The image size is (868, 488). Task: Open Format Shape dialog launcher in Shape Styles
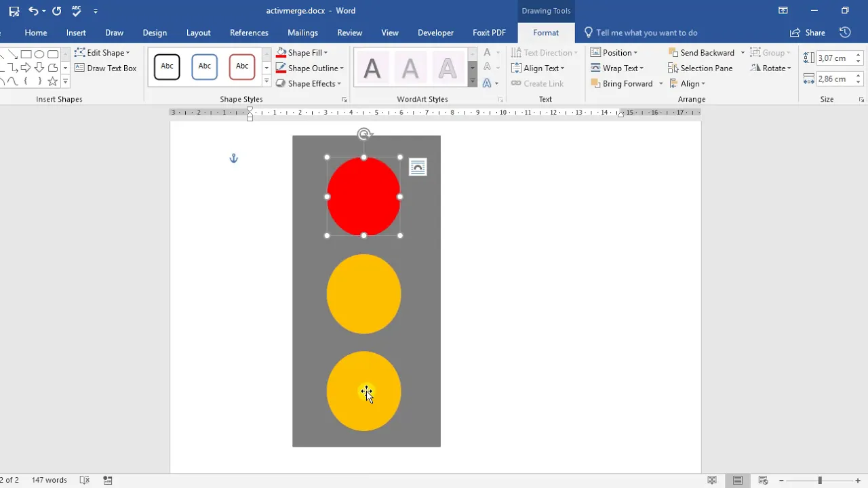coord(344,100)
